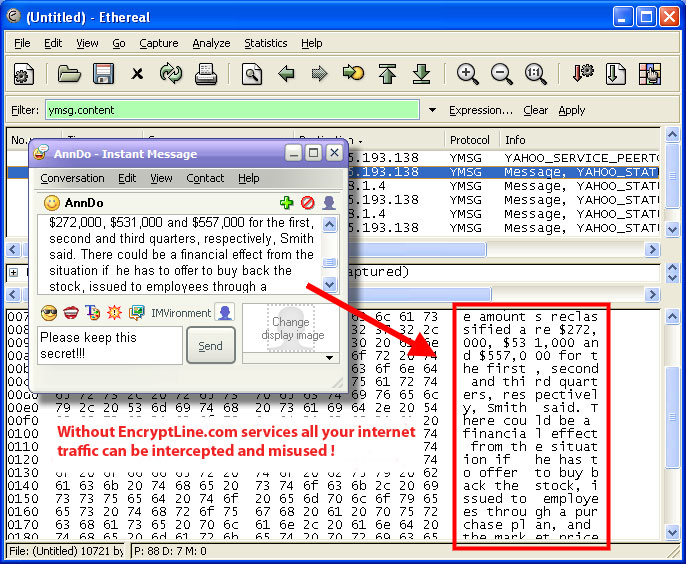This screenshot has width=686, height=564.
Task: Send the instant message
Action: [x=211, y=346]
